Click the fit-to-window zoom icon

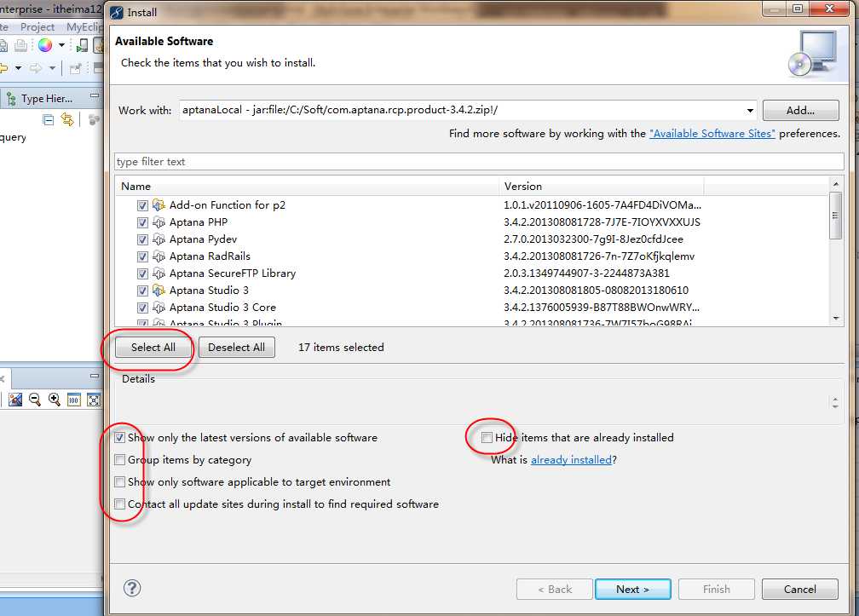pyautogui.click(x=94, y=400)
